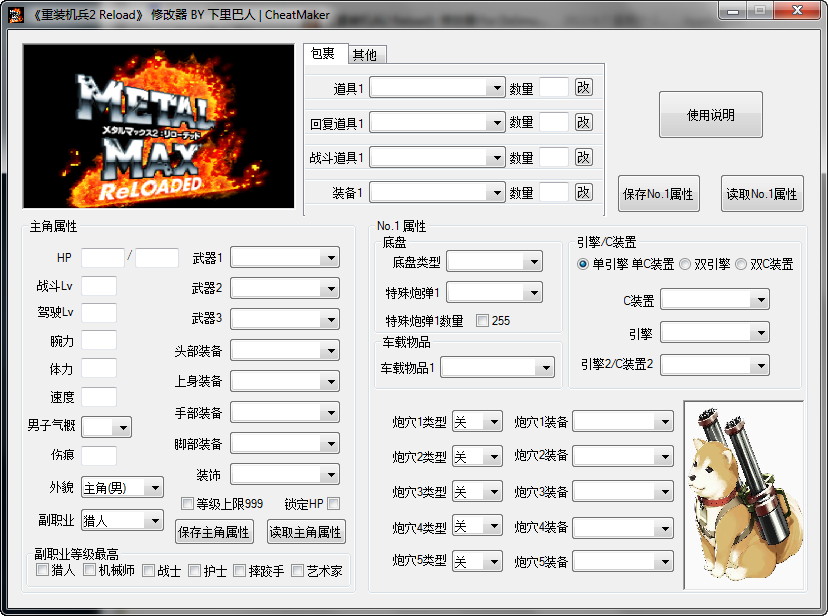Select the 双引擎 radio option
828x616 pixels.
click(685, 264)
